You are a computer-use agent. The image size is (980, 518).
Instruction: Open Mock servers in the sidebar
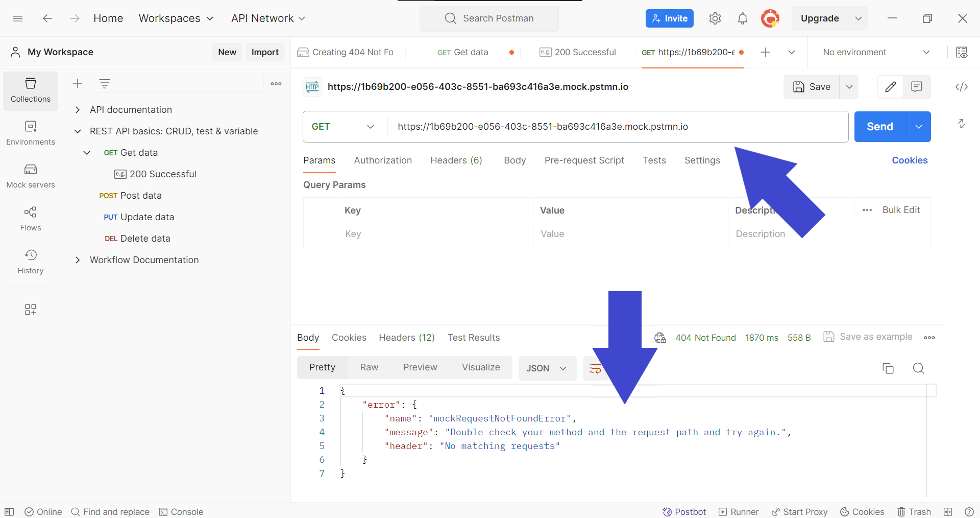tap(31, 176)
